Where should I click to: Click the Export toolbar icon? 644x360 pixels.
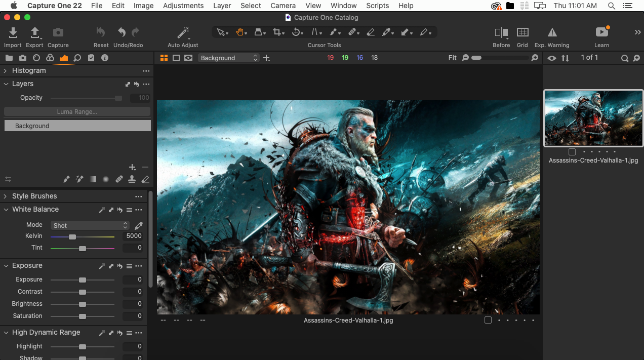coord(34,33)
